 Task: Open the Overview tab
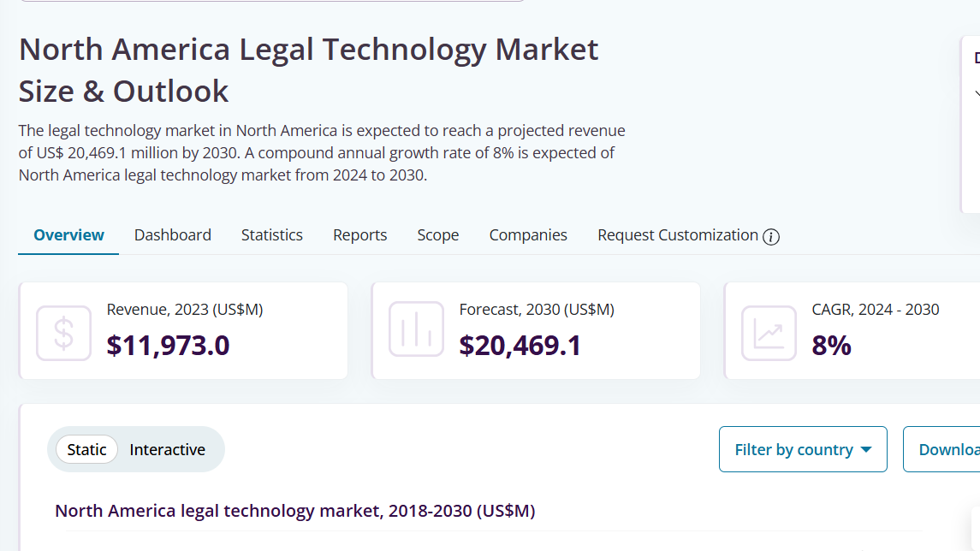68,235
